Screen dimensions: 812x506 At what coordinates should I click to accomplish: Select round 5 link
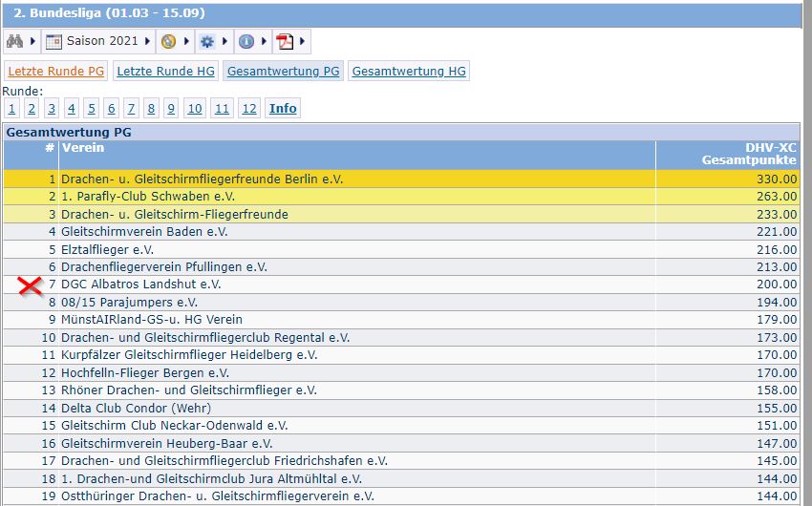91,109
